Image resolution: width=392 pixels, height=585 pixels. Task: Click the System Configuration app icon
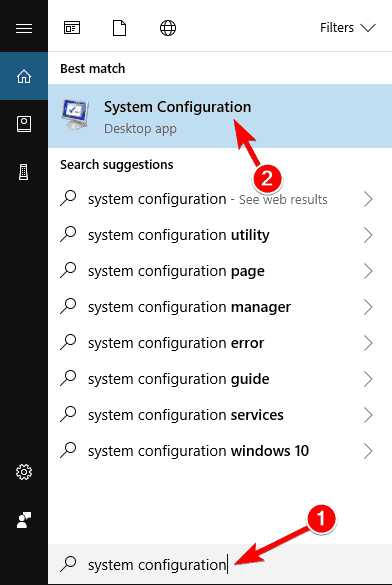(x=76, y=114)
